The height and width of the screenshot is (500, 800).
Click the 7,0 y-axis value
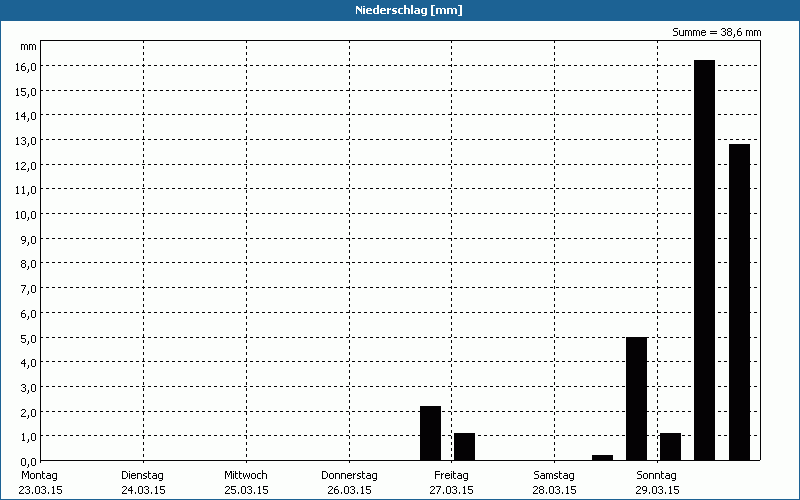point(29,289)
